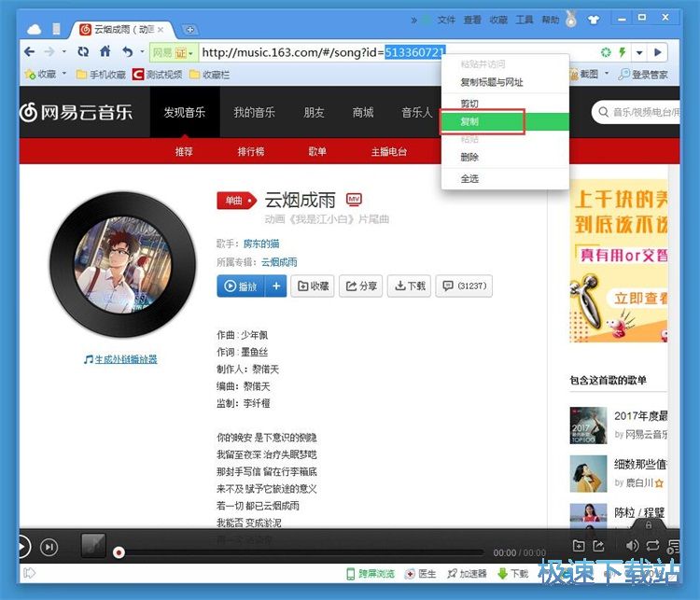Open the cloud icon in tab bar
The image size is (700, 600).
(x=34, y=30)
